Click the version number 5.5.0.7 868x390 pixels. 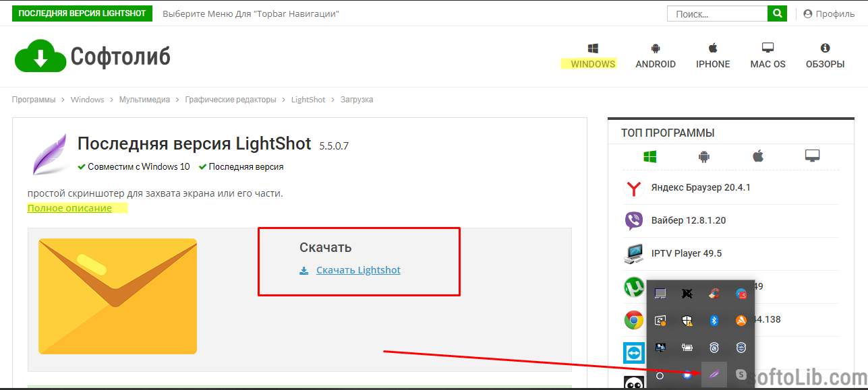[x=334, y=145]
